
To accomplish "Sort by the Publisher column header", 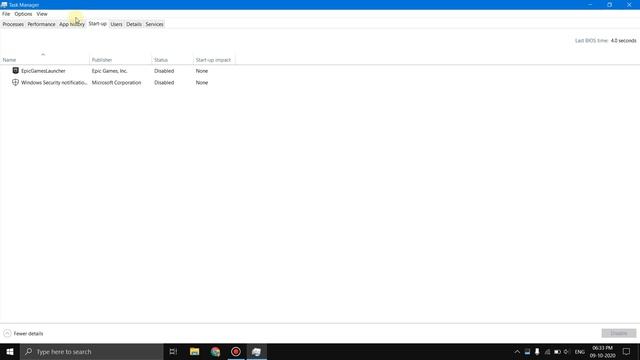I will coord(120,60).
